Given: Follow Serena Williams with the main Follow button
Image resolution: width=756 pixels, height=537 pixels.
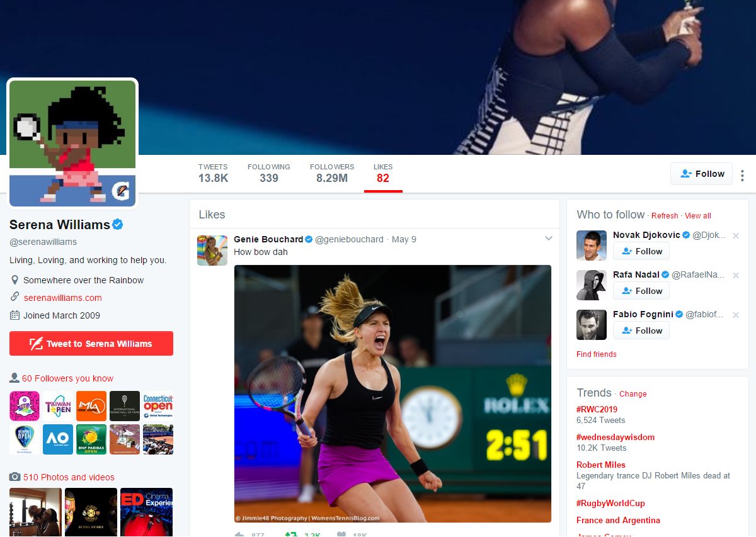Looking at the screenshot, I should [x=702, y=174].
